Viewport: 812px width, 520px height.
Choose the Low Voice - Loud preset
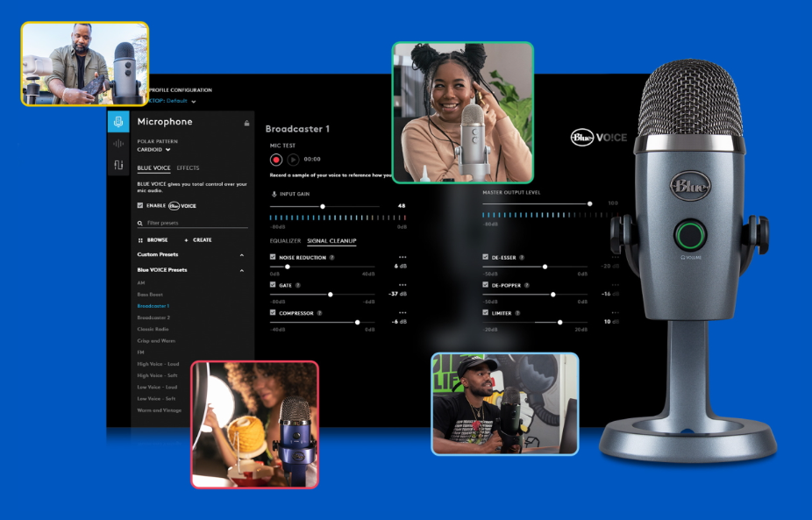pos(158,388)
